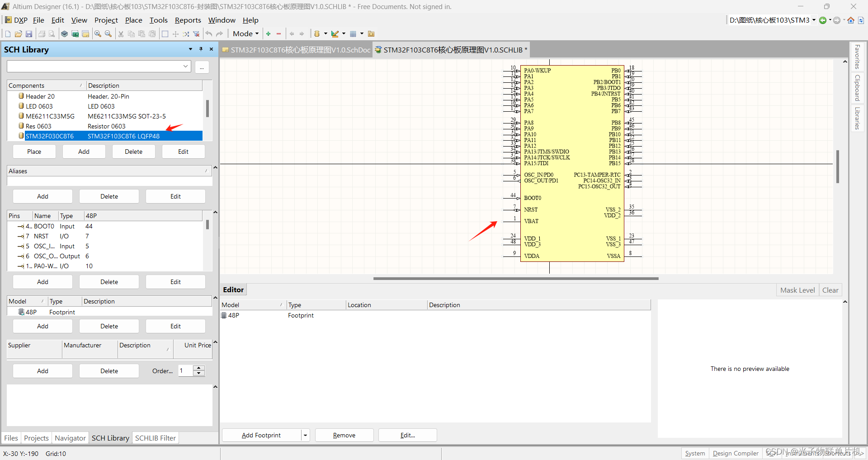Open print preview icon

coord(52,34)
